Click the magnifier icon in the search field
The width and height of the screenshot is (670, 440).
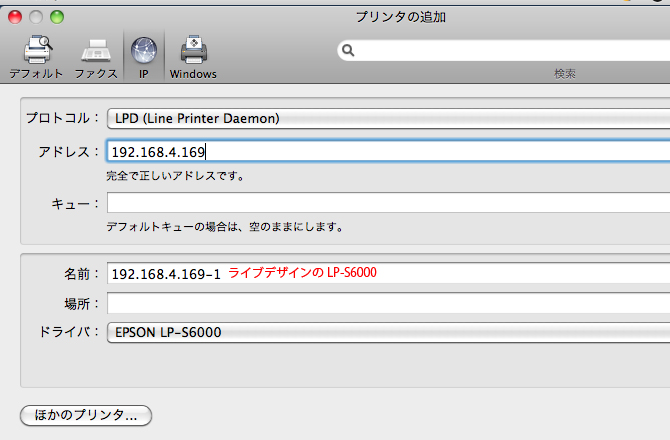tap(348, 50)
